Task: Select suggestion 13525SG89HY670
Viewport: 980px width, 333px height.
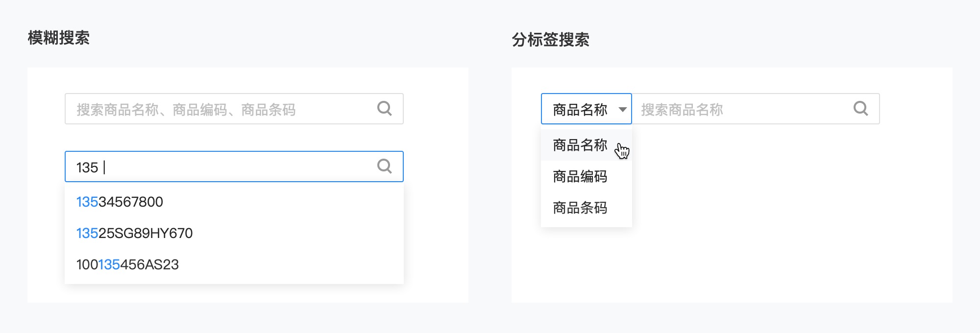Action: click(234, 233)
